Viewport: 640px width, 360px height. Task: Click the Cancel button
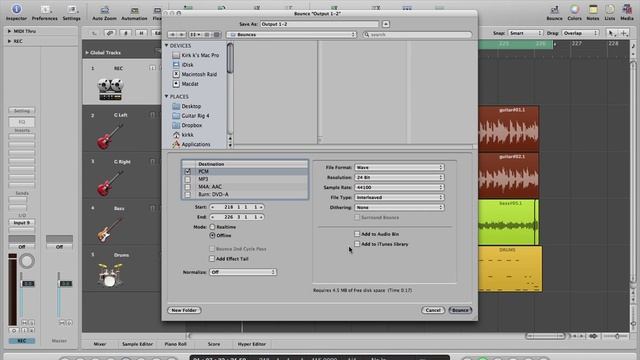click(x=433, y=310)
